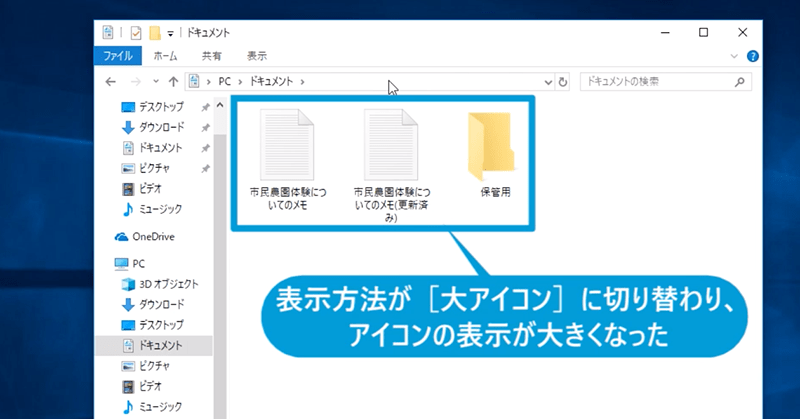This screenshot has width=800, height=419.
Task: Select OneDrive in the navigation pane
Action: tap(144, 237)
